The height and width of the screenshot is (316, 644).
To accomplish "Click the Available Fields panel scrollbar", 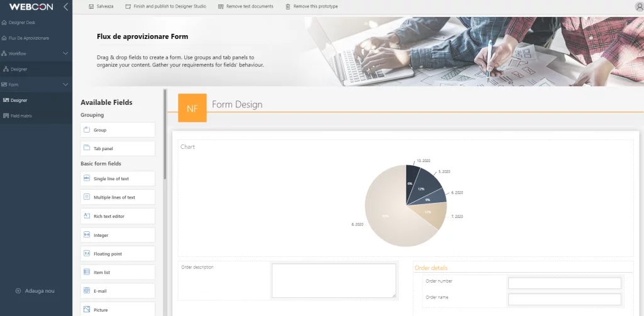I will tap(165, 134).
